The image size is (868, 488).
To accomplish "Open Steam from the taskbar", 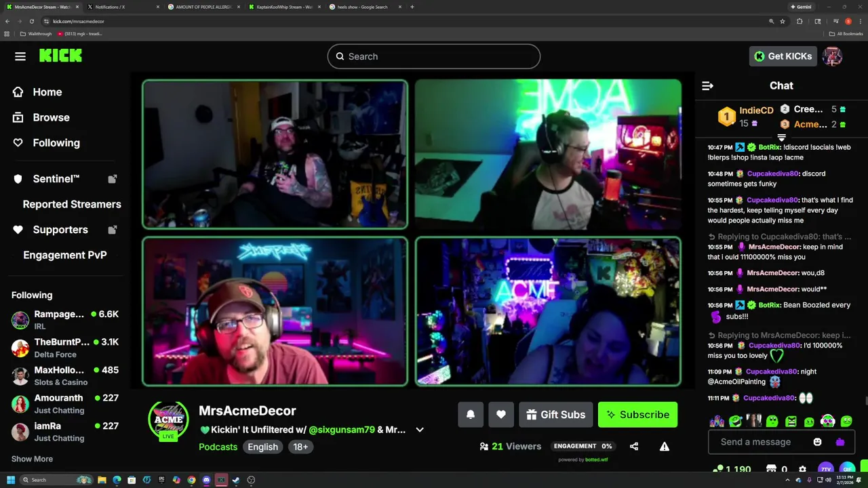I will tap(236, 480).
